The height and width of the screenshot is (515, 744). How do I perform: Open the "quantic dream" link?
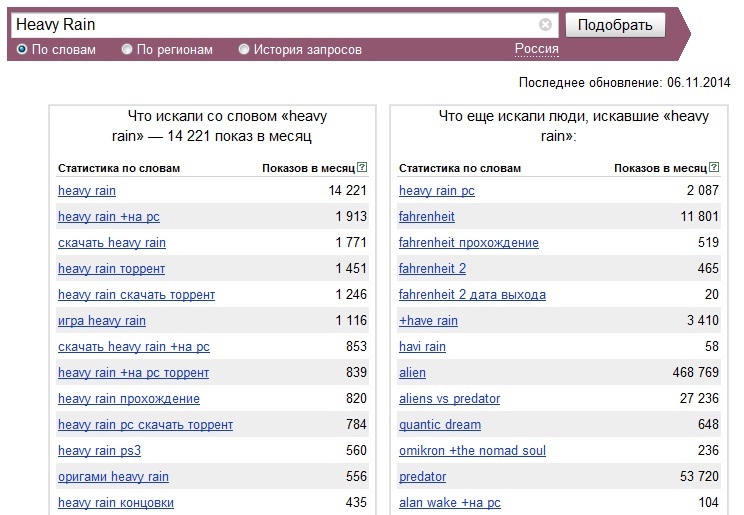(440, 425)
